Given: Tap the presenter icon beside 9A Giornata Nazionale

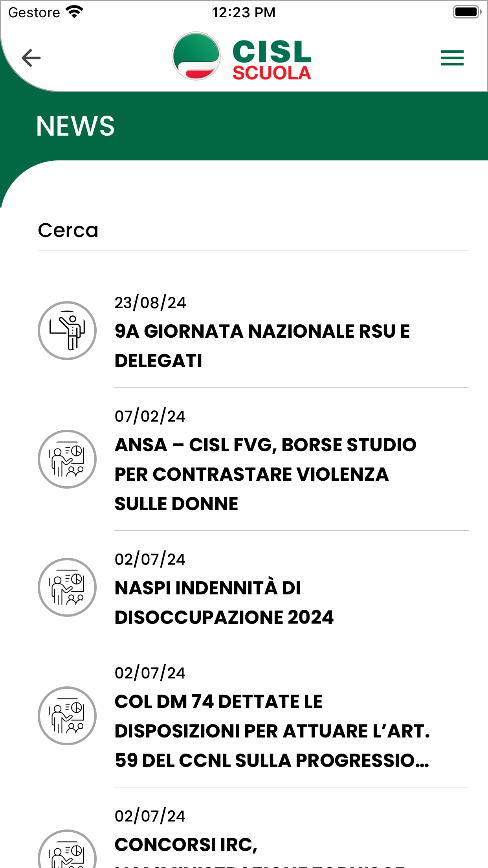Looking at the screenshot, I should click(67, 331).
